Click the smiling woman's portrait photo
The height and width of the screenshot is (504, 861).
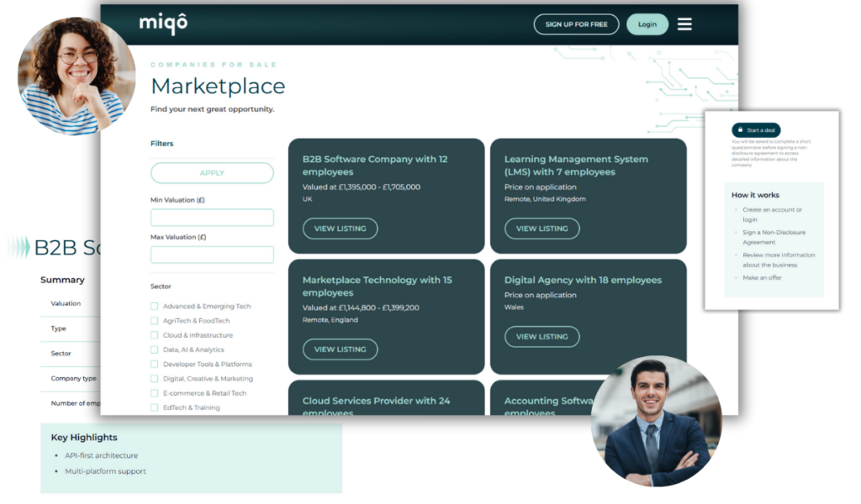point(77,75)
